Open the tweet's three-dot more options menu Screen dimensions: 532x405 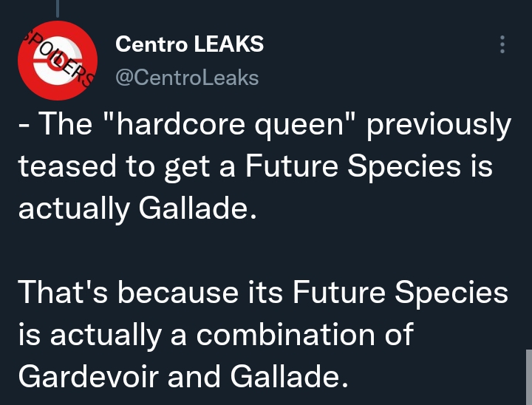tap(502, 44)
